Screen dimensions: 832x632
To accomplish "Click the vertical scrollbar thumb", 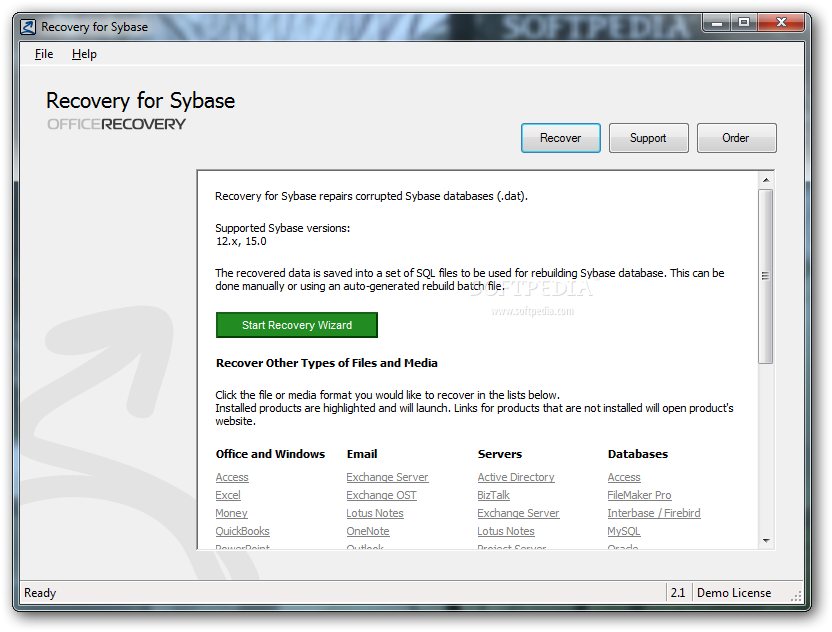I will pos(766,276).
